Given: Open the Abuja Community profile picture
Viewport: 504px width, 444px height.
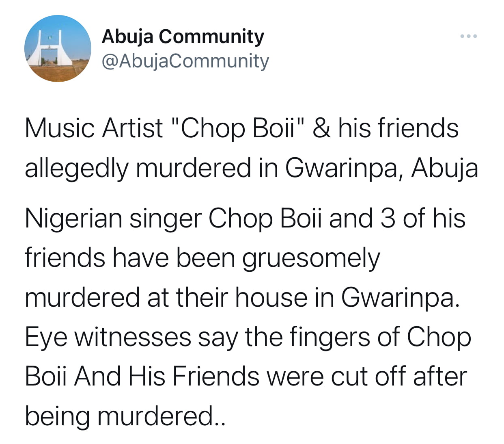Looking at the screenshot, I should pos(58,48).
